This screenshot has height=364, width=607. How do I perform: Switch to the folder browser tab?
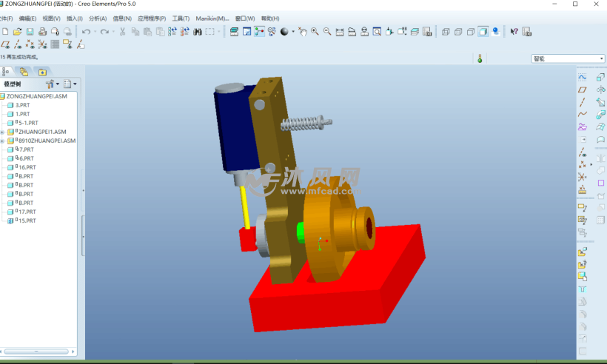pos(24,72)
